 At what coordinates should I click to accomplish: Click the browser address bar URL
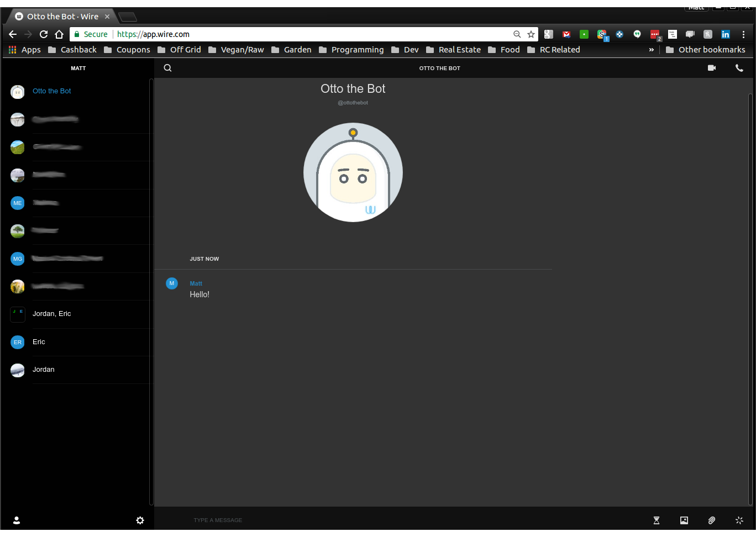tap(153, 34)
